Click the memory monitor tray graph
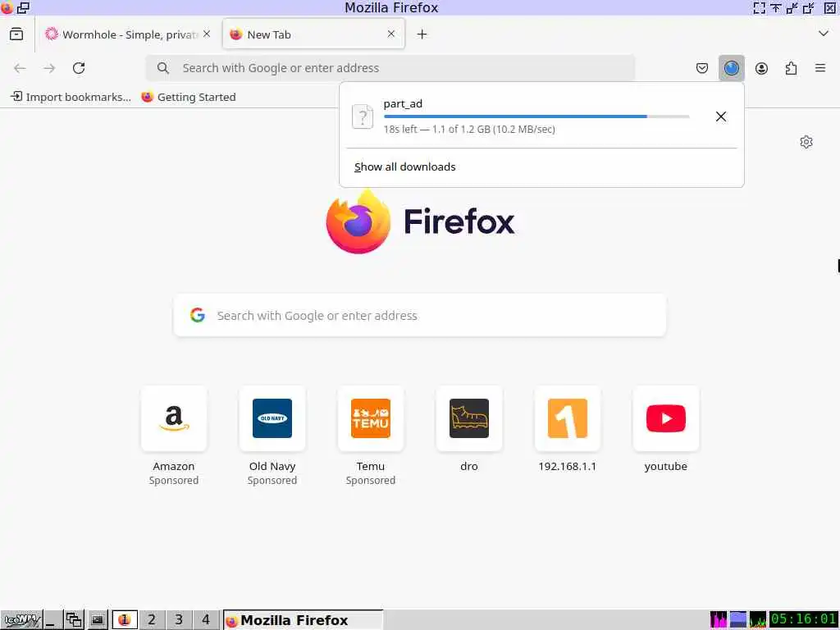Screen dimensions: 840x630 (738, 619)
